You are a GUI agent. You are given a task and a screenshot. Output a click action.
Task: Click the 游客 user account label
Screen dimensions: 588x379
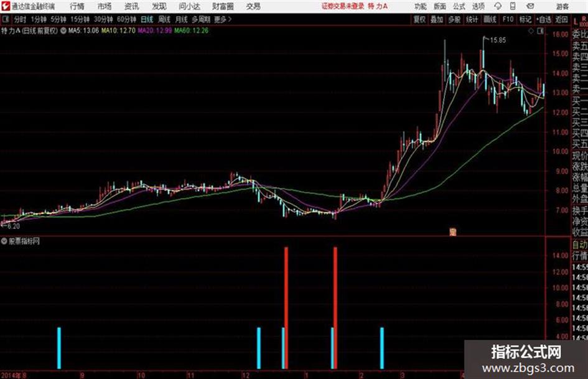click(562, 6)
